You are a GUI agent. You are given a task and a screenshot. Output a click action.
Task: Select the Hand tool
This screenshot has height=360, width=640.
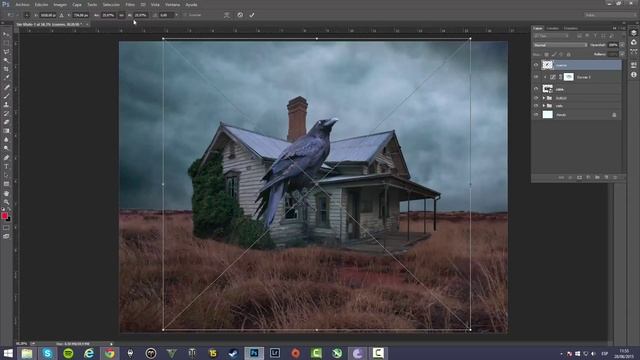click(x=6, y=193)
